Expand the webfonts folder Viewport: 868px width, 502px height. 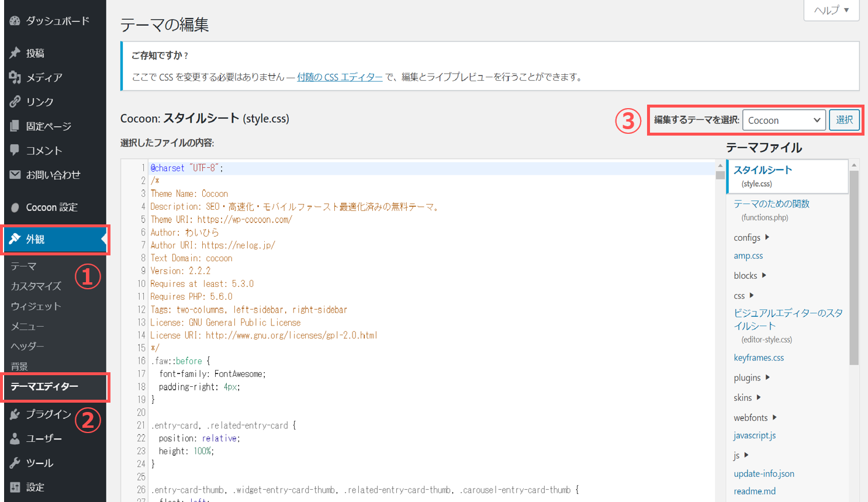coord(755,417)
